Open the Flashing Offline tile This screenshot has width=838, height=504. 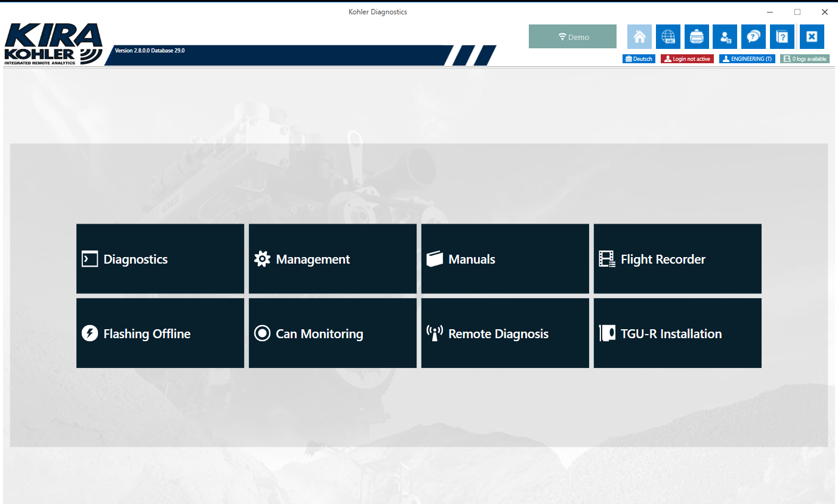coord(160,333)
